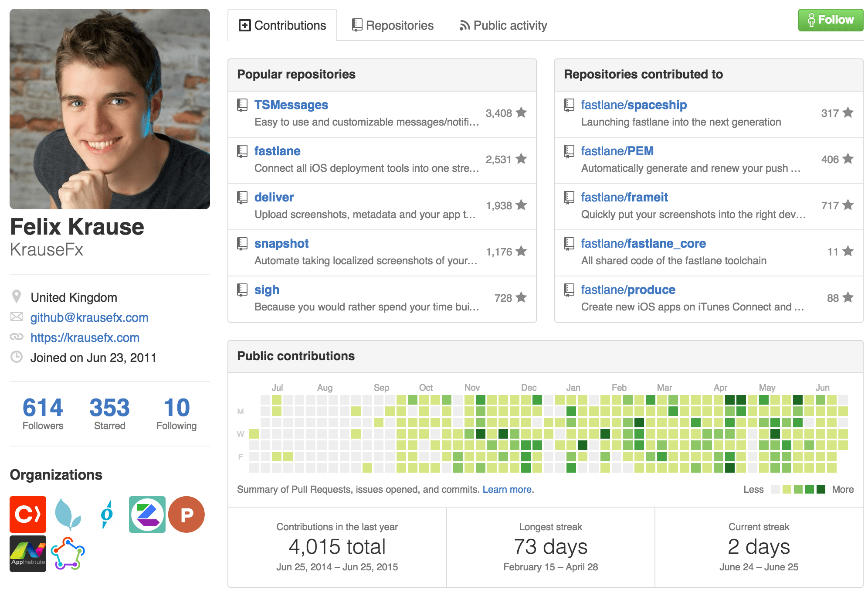Open the TSMessages repository link

[x=291, y=105]
